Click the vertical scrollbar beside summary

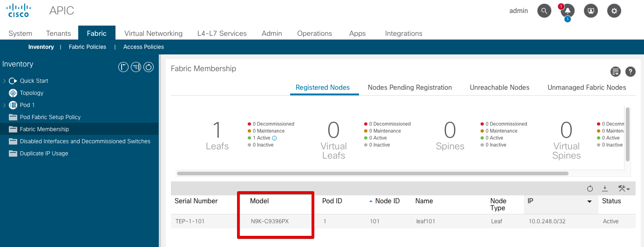[x=628, y=134]
